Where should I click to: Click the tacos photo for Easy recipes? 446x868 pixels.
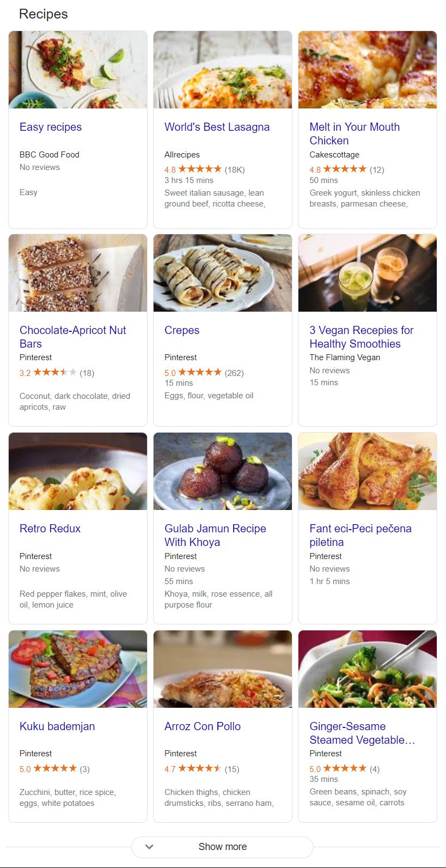point(78,70)
